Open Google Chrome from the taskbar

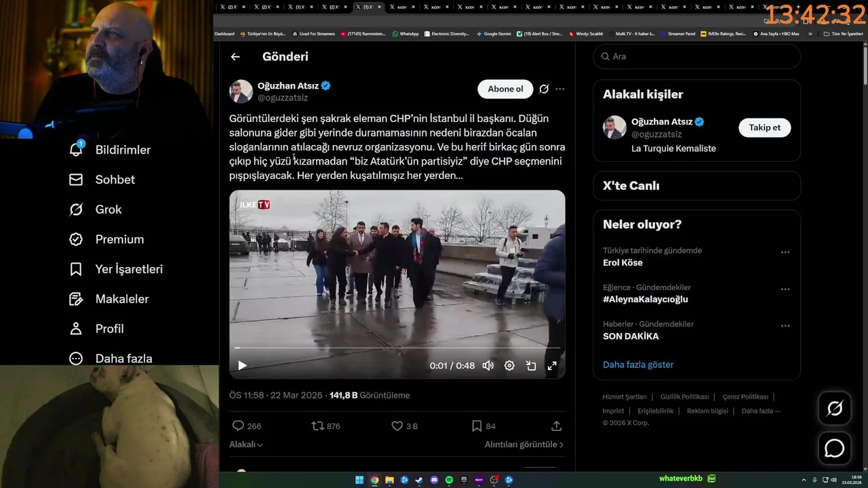(374, 480)
